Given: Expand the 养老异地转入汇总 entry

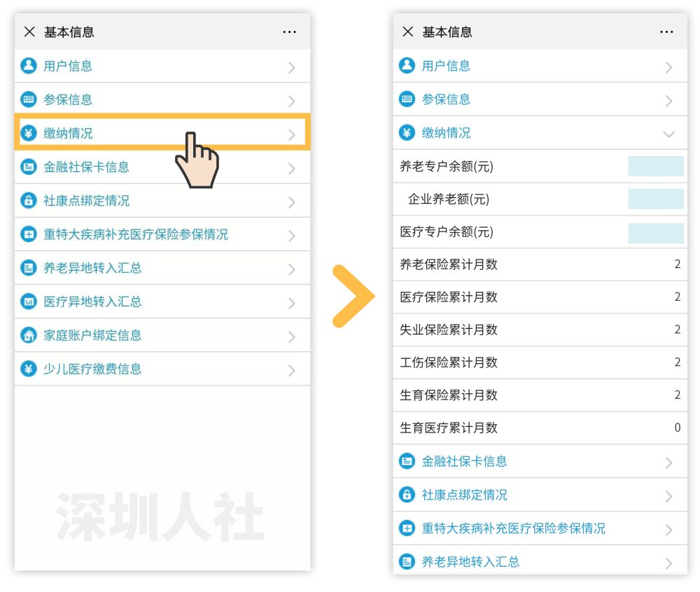Looking at the screenshot, I should 293,268.
